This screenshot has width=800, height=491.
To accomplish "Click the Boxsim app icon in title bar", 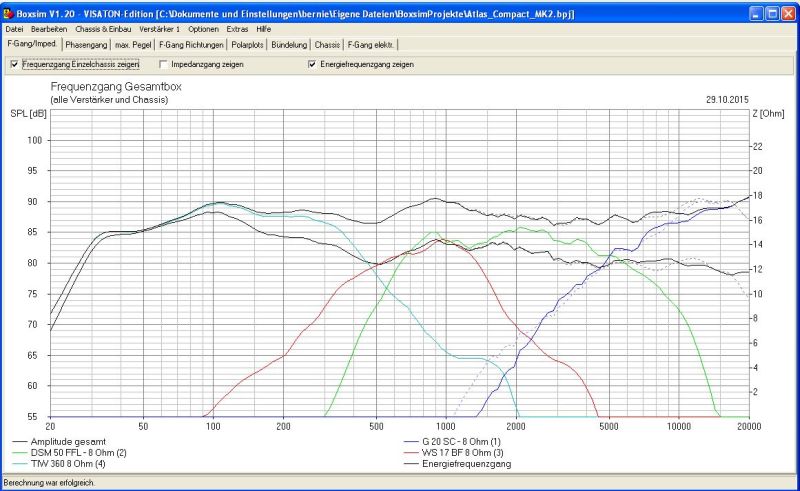I will point(9,13).
